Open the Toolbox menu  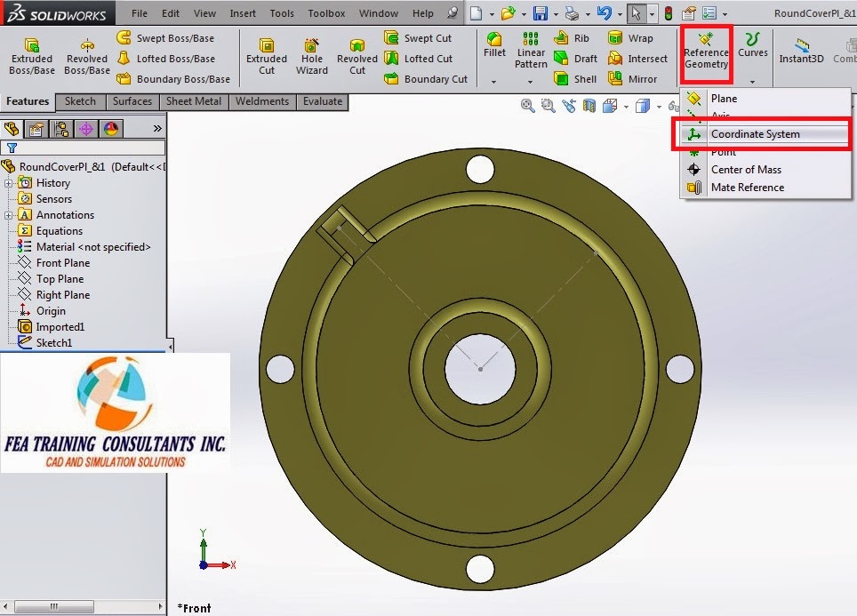click(326, 13)
